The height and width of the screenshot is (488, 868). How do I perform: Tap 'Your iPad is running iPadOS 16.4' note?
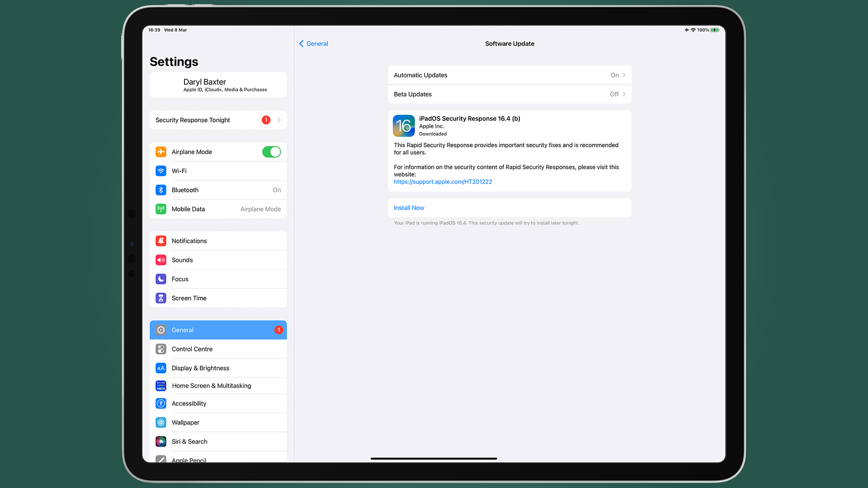pyautogui.click(x=486, y=223)
